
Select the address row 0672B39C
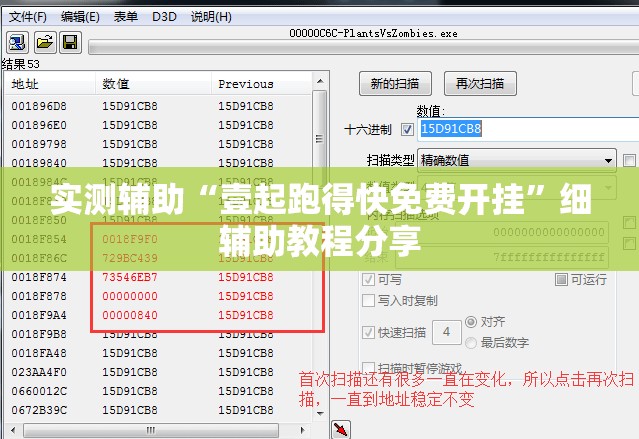pos(158,410)
